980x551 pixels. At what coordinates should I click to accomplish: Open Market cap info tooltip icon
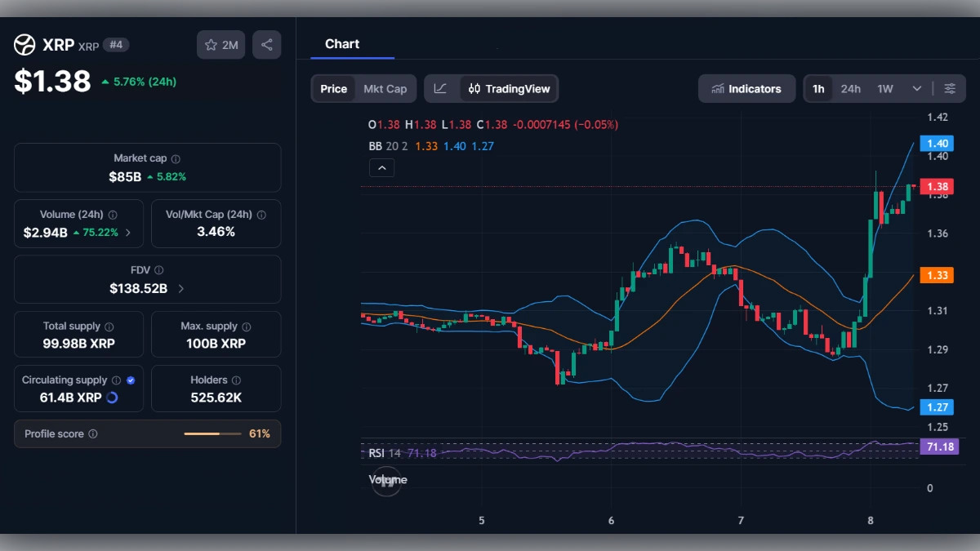point(175,158)
